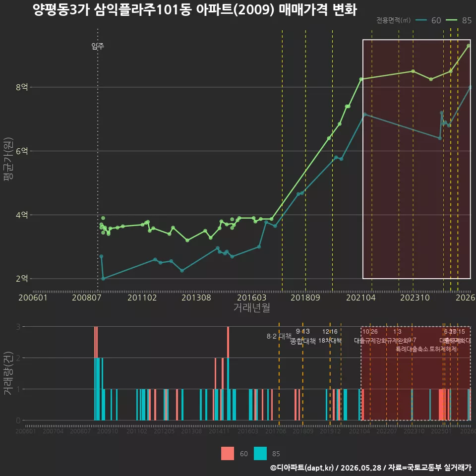
Task: Click '202310' on price chart x-axis
Action: (x=415, y=297)
